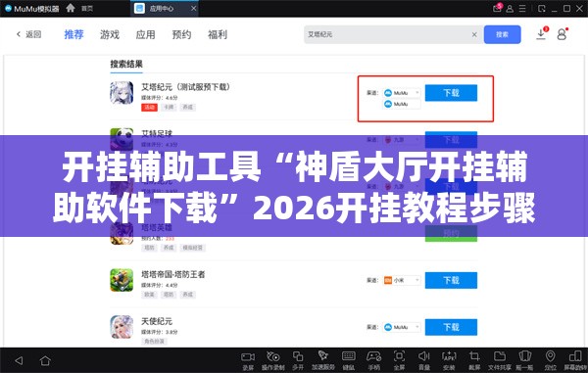Switch to the 游戏 tab
Image resolution: width=588 pixels, height=373 pixels.
pos(110,34)
